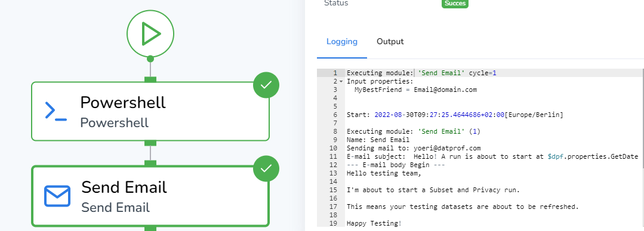Open the Output tab
Viewport: 644px width, 231px height.
[390, 42]
